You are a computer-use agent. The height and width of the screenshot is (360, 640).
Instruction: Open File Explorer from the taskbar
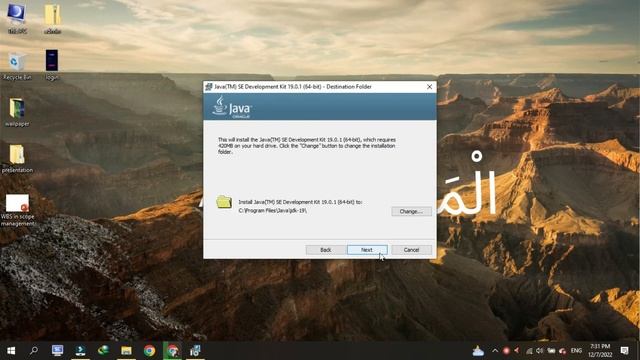(126, 351)
